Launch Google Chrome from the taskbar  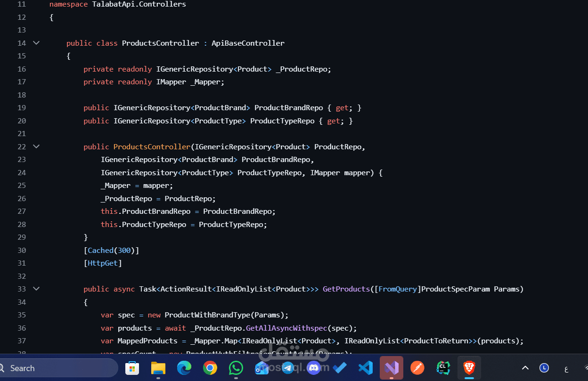210,368
